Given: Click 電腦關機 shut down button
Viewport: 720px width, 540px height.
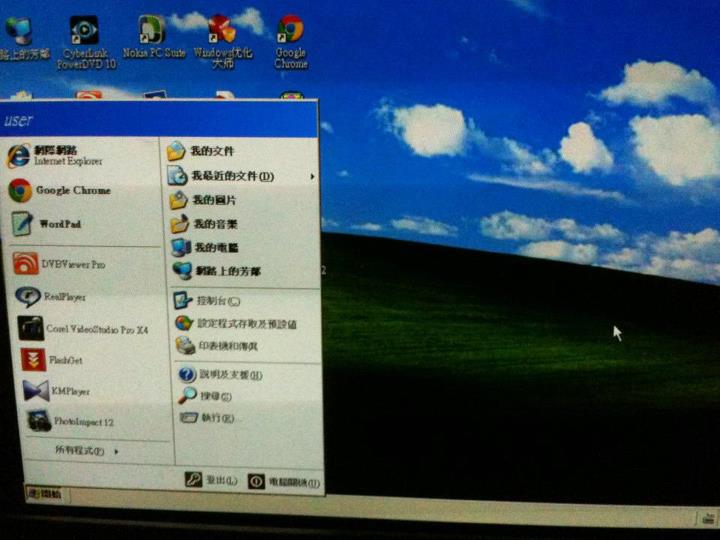Looking at the screenshot, I should 284,482.
